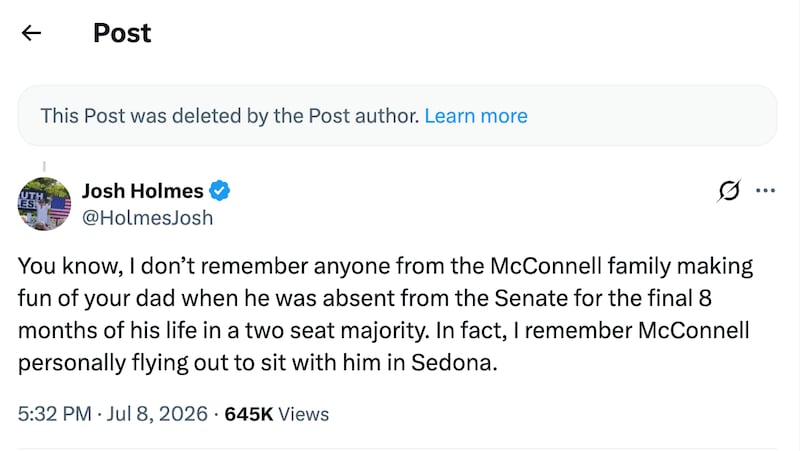Click the Jul 8, 2026 date
The height and width of the screenshot is (451, 800).
[157, 414]
